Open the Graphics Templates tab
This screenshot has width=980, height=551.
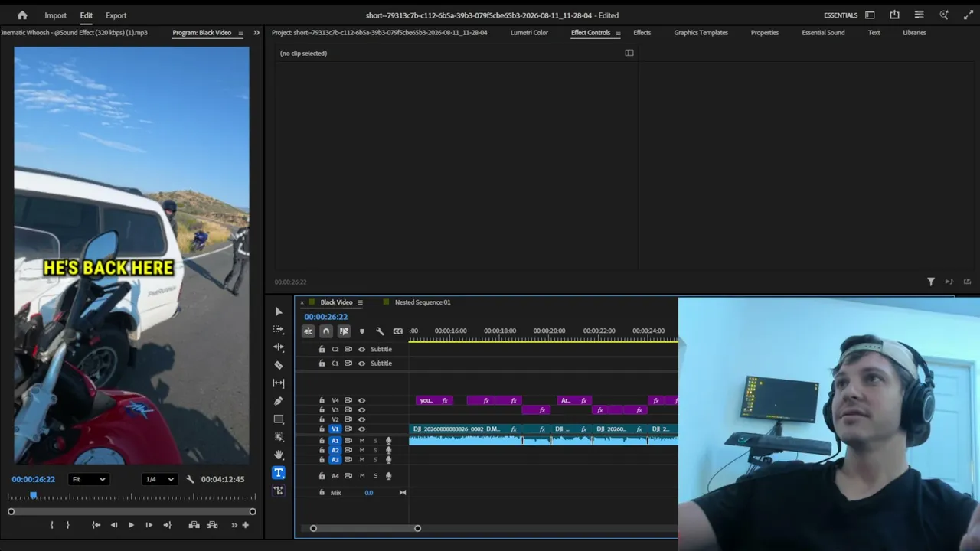pos(701,33)
